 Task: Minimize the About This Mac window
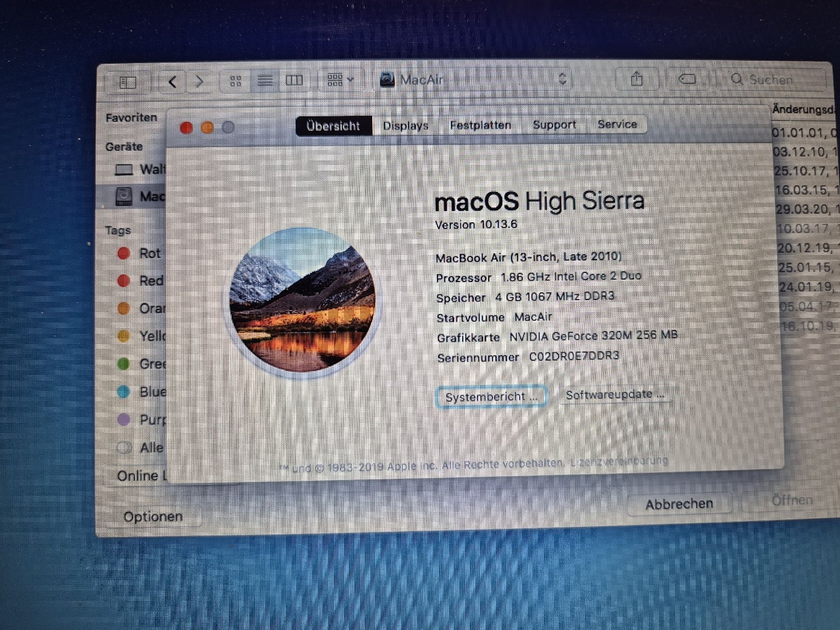click(207, 128)
